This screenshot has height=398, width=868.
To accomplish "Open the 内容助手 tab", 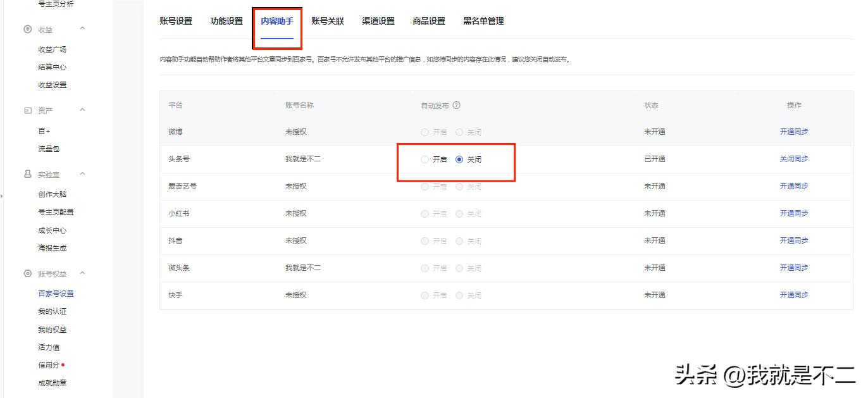I will tap(277, 21).
